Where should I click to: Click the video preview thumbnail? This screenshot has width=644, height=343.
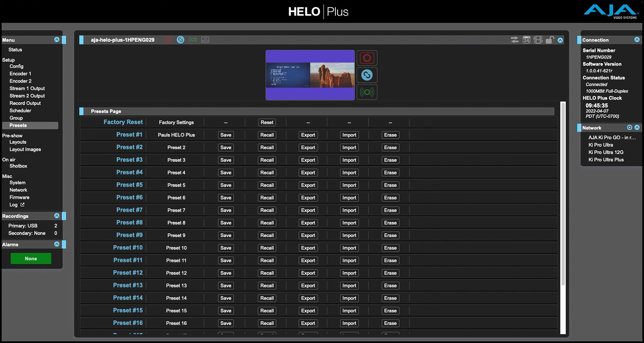[x=310, y=75]
